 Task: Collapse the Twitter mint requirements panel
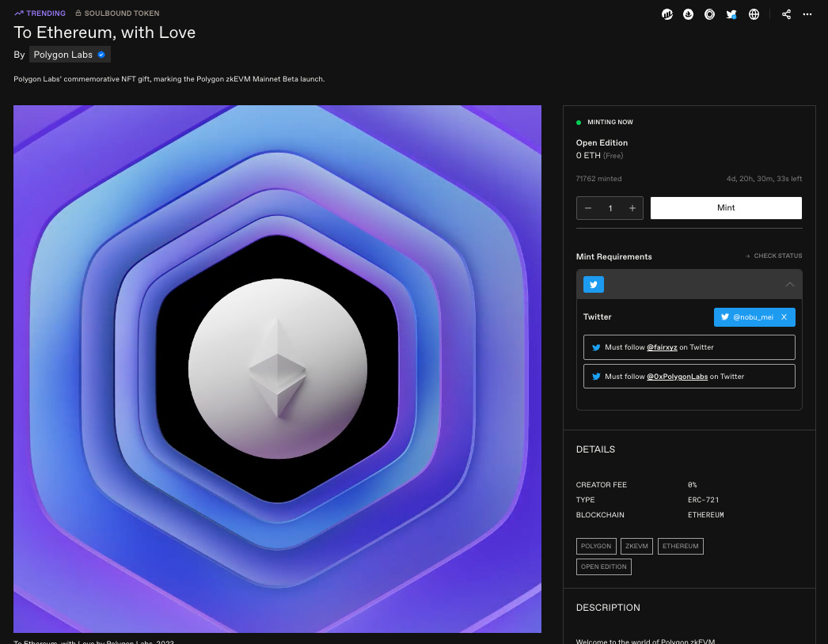[x=789, y=285]
